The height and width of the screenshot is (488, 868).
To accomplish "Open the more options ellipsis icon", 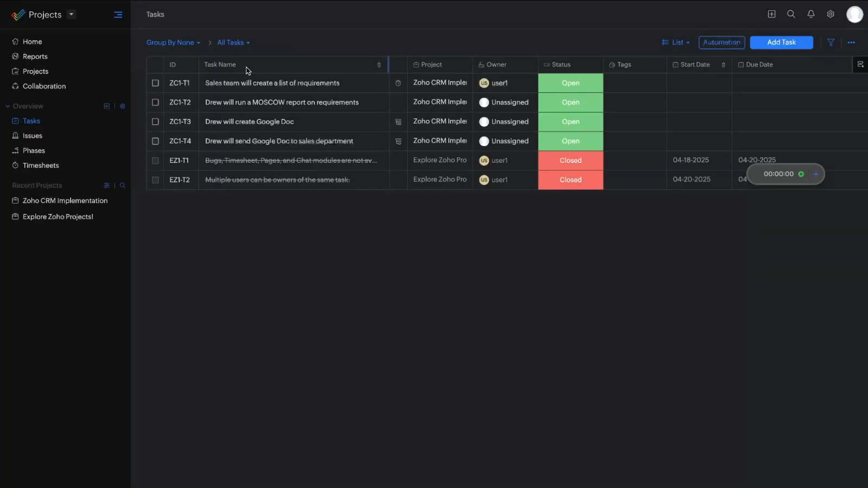I will (x=851, y=42).
